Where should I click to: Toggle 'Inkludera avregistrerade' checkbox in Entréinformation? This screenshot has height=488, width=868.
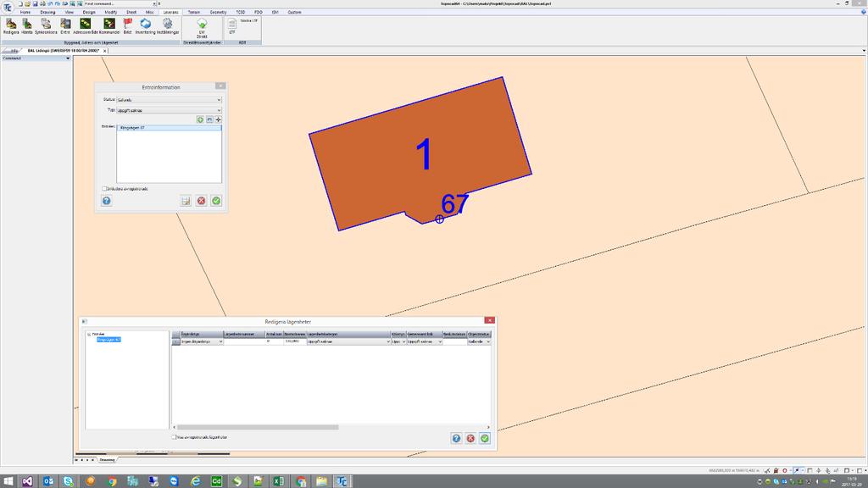[x=104, y=189]
